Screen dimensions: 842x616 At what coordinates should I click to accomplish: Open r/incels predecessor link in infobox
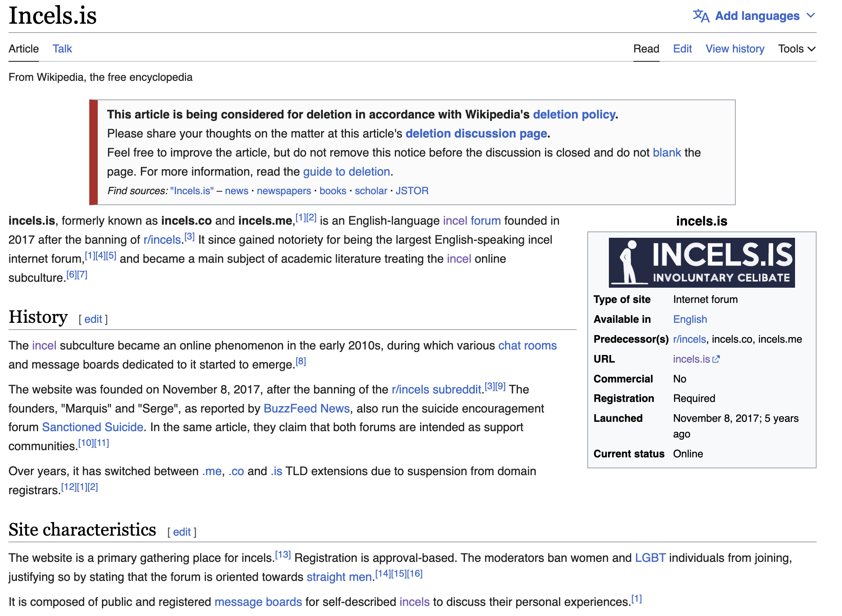point(689,339)
